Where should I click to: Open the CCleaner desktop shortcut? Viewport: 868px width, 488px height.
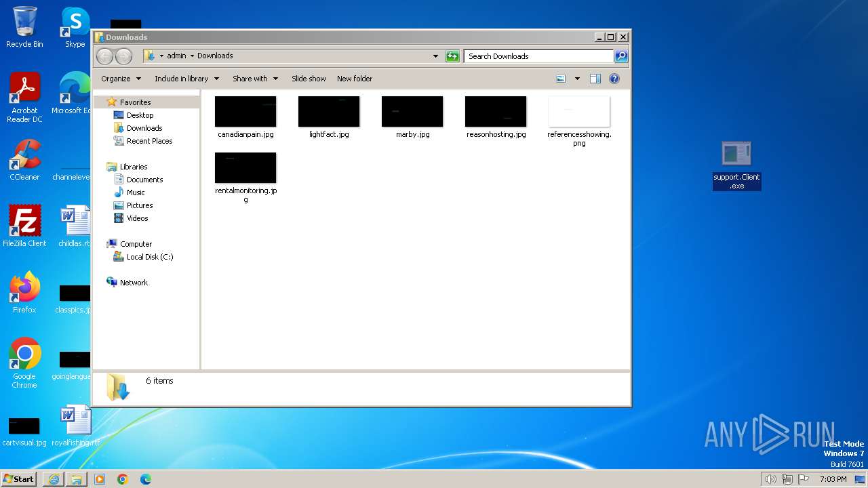pyautogui.click(x=24, y=160)
